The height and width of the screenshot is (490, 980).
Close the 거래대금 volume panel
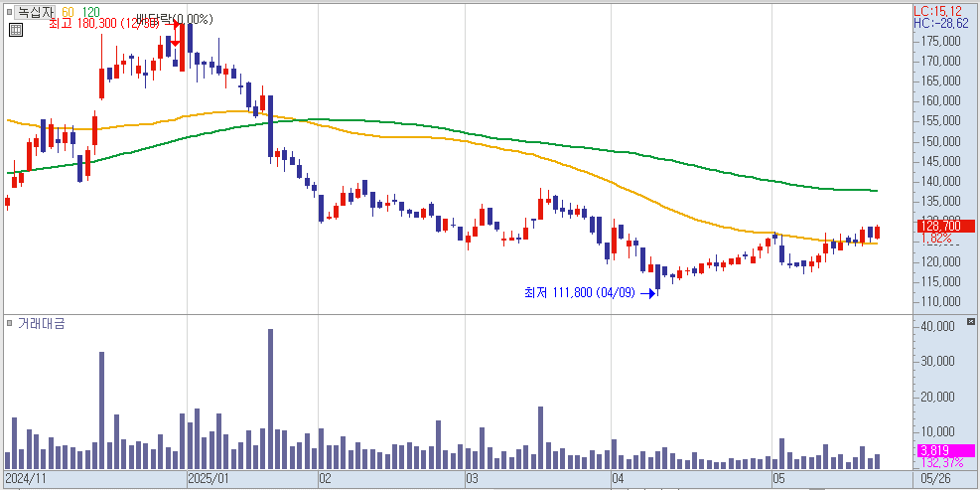pos(971,321)
